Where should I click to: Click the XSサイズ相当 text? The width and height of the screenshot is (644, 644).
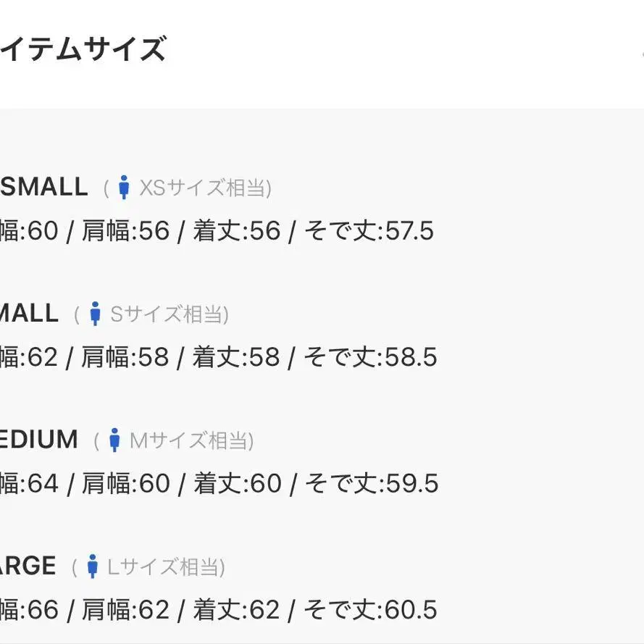(x=204, y=188)
